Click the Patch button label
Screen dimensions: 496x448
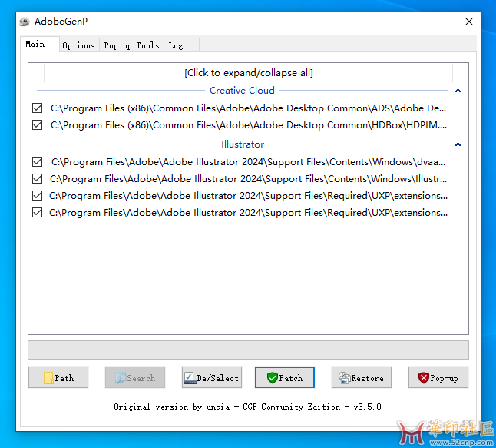tap(291, 378)
